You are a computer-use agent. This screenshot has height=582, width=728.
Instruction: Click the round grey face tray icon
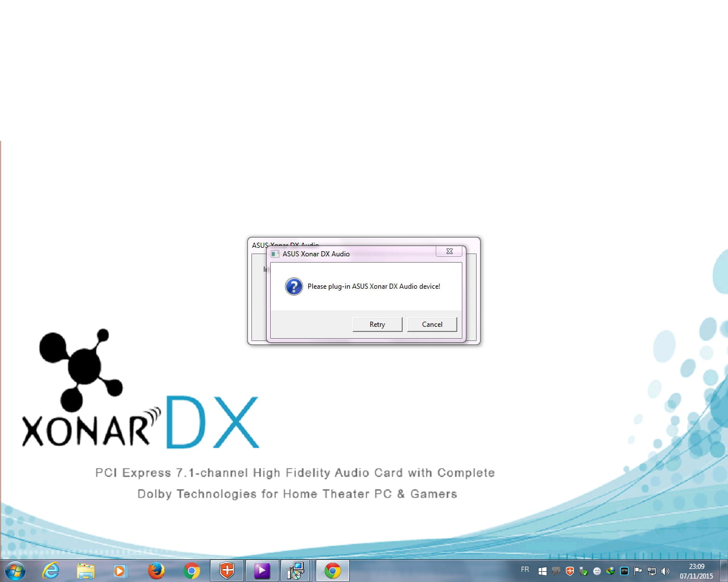597,571
